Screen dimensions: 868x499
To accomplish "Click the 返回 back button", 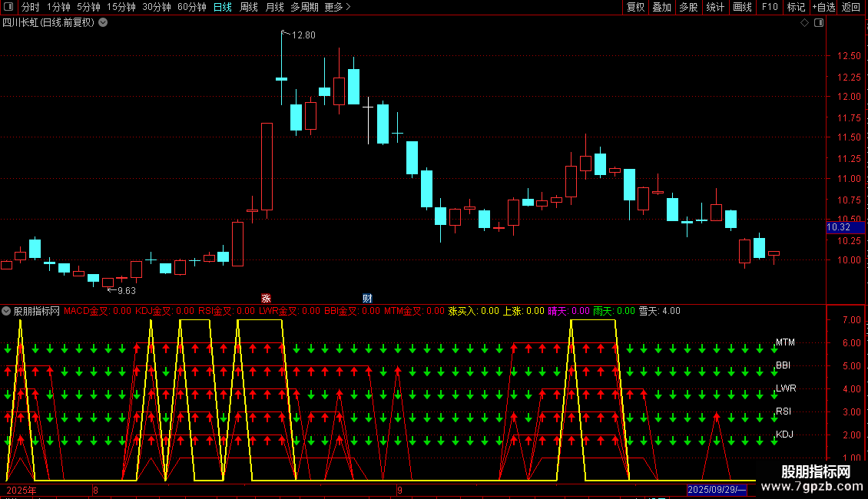I will pyautogui.click(x=851, y=7).
